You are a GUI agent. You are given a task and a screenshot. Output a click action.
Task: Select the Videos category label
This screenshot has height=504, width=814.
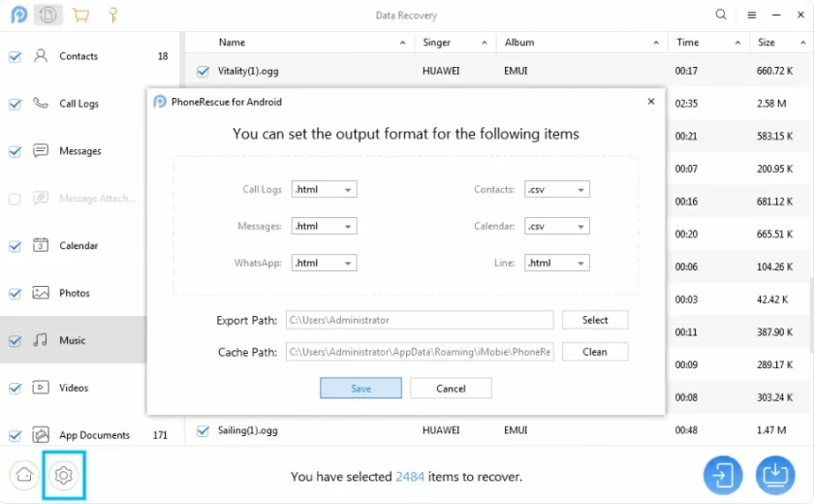coord(74,388)
